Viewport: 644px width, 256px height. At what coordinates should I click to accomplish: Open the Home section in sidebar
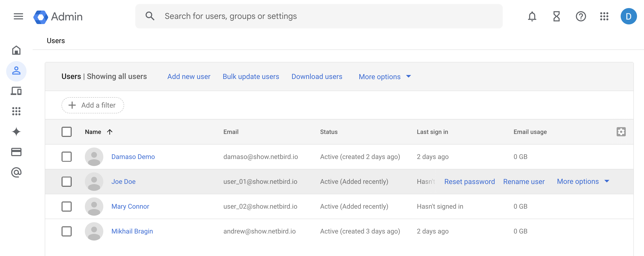[16, 50]
